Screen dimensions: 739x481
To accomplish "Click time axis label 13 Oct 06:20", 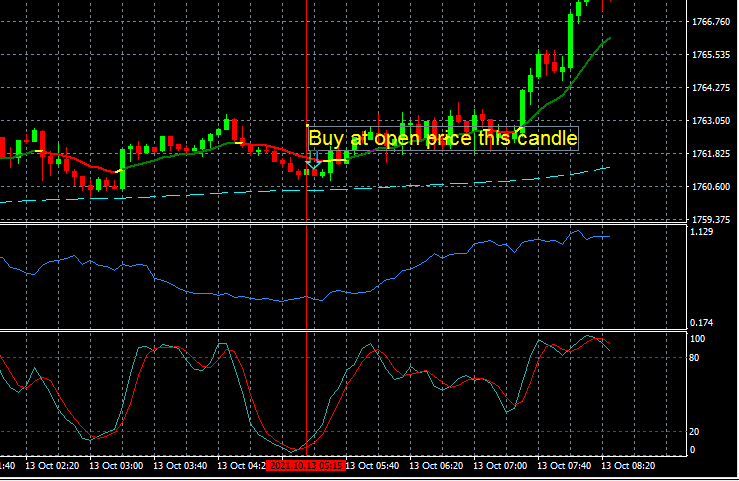I will tap(436, 466).
